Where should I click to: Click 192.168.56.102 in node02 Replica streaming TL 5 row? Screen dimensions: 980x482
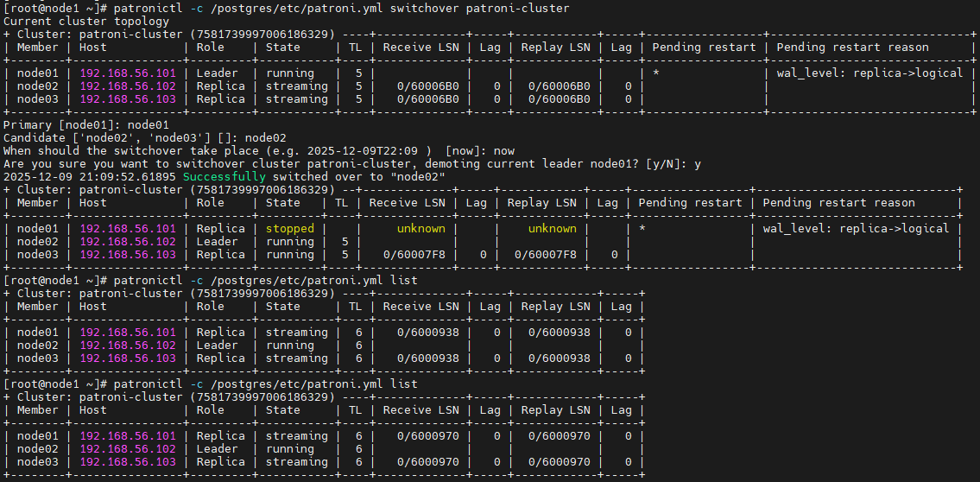(x=128, y=86)
